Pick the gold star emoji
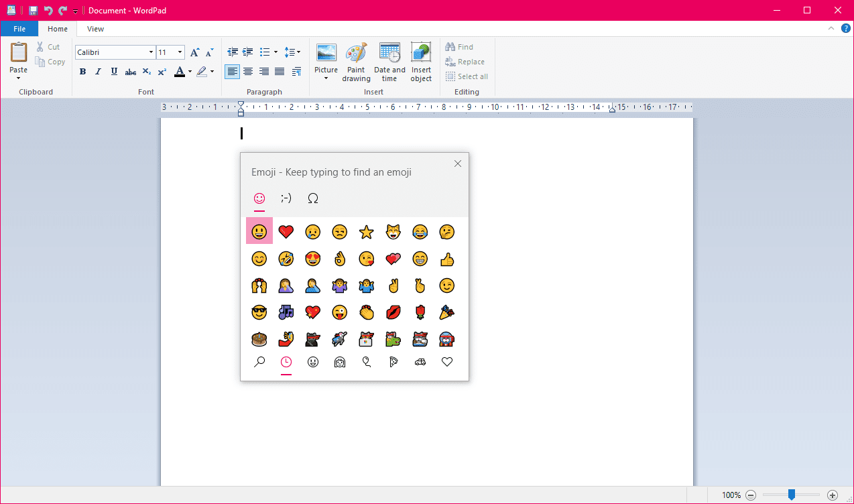The width and height of the screenshot is (854, 504). coord(366,232)
